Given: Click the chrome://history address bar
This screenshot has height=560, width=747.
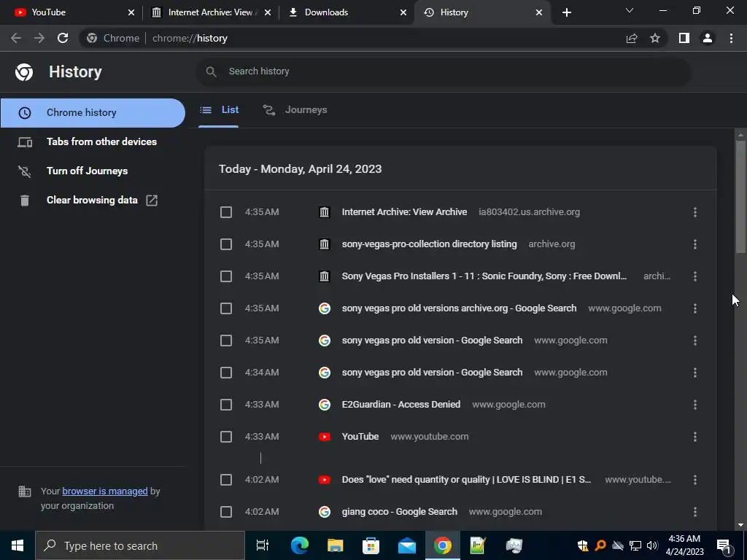Looking at the screenshot, I should pos(352,38).
